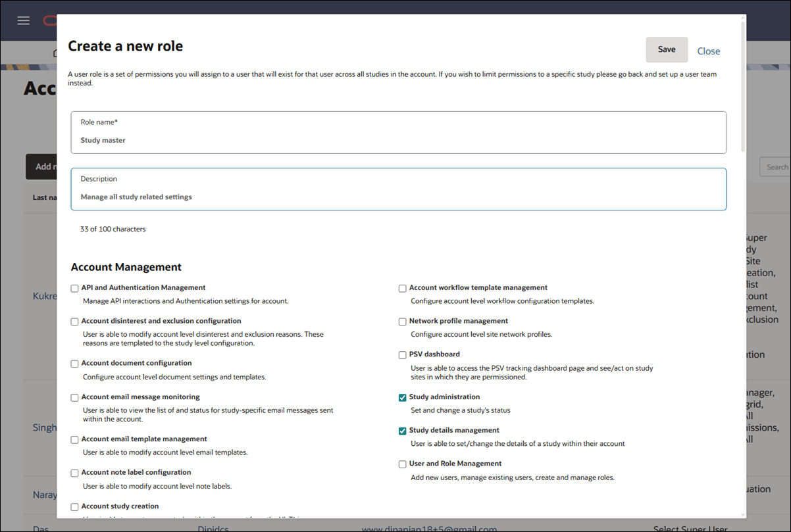Click the home icon behind the dialog
The image size is (791, 532).
[x=56, y=53]
